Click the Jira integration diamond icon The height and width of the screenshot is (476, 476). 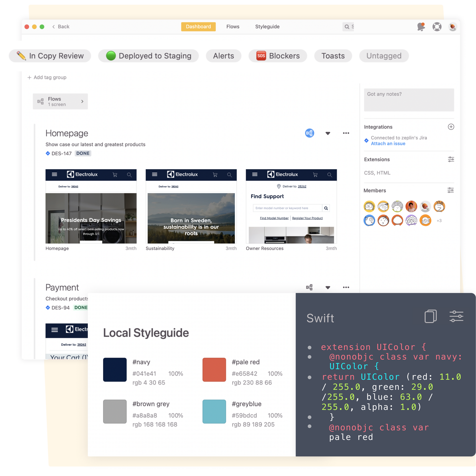tap(366, 140)
